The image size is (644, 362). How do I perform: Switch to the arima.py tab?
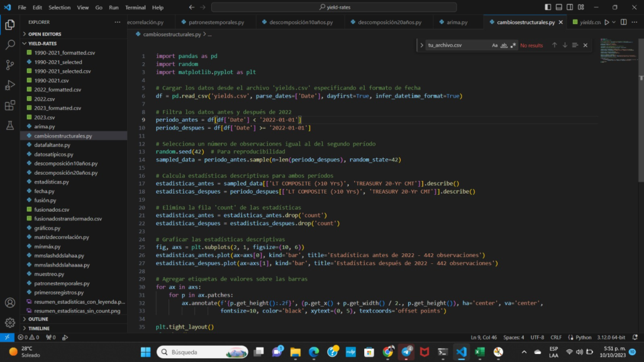457,22
